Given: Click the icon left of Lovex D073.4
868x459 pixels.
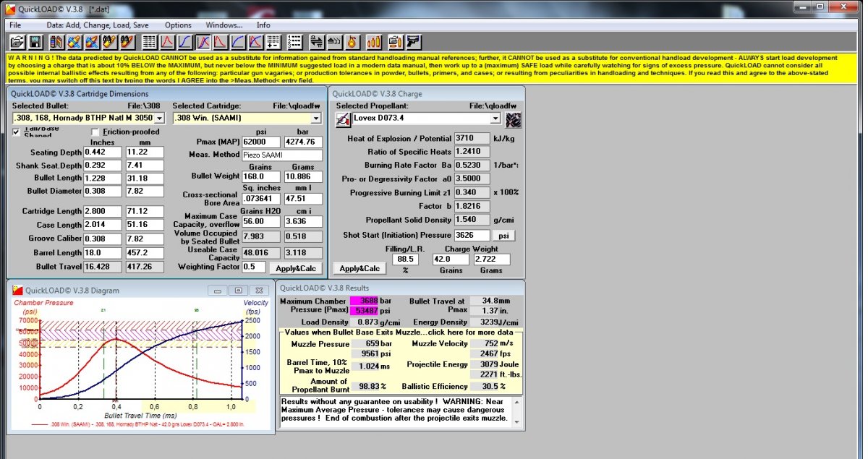Looking at the screenshot, I should pos(343,119).
